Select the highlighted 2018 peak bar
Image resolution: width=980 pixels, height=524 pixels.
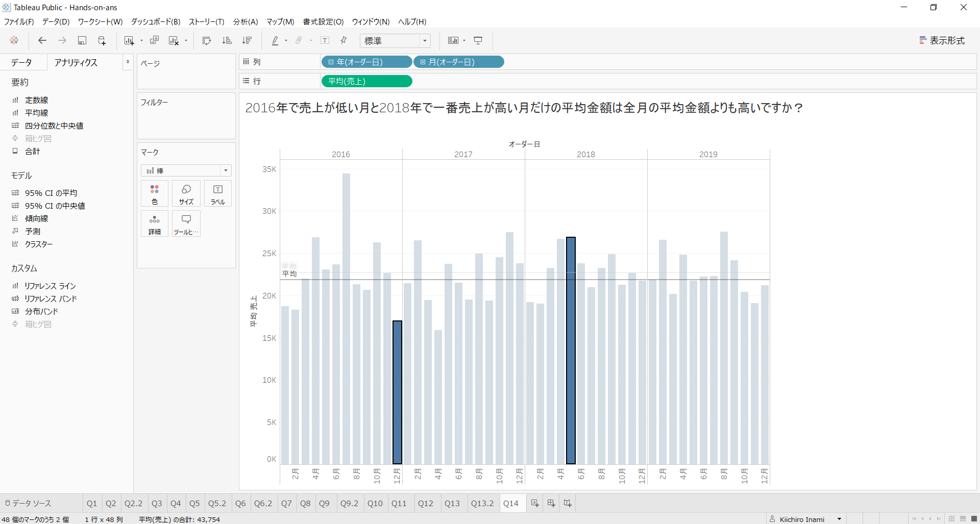571,351
